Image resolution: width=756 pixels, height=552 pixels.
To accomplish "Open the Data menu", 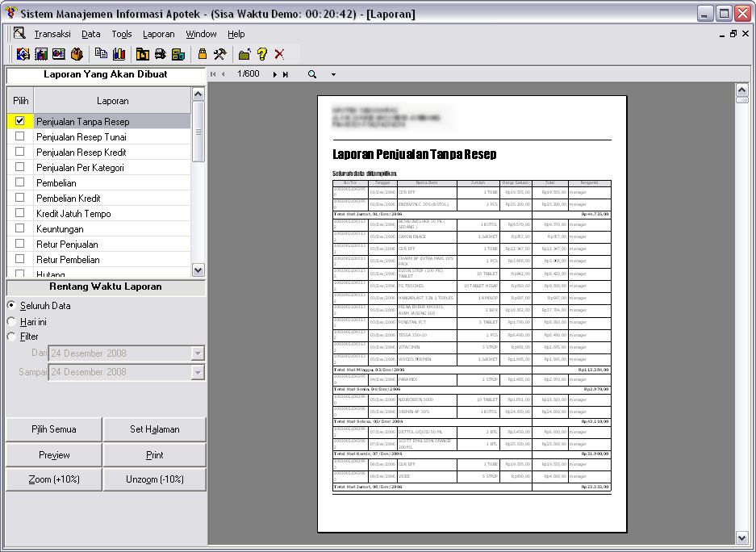I will coord(90,34).
